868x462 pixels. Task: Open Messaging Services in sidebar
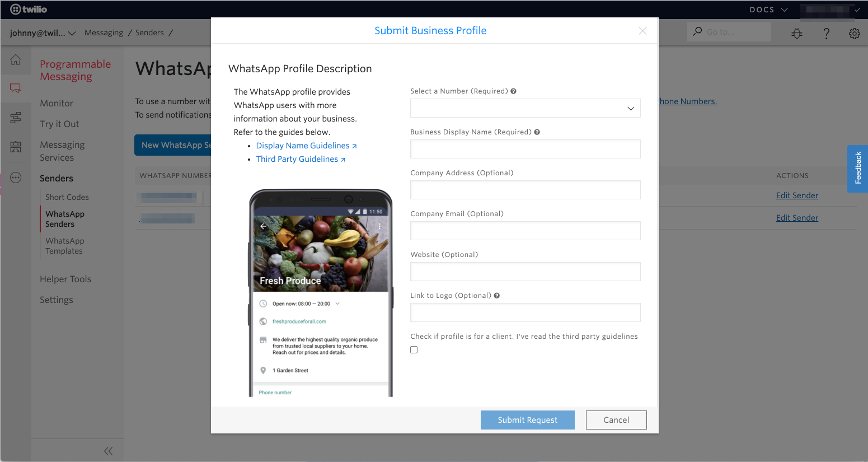pyautogui.click(x=62, y=151)
